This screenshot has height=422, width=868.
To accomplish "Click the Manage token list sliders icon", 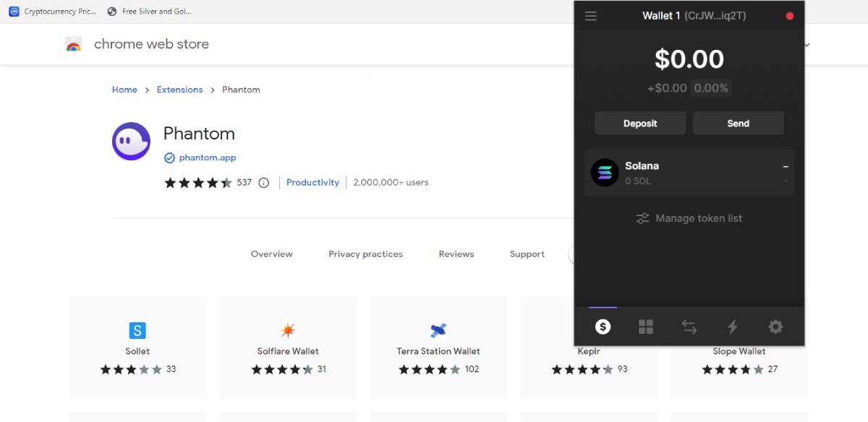I will pyautogui.click(x=642, y=218).
